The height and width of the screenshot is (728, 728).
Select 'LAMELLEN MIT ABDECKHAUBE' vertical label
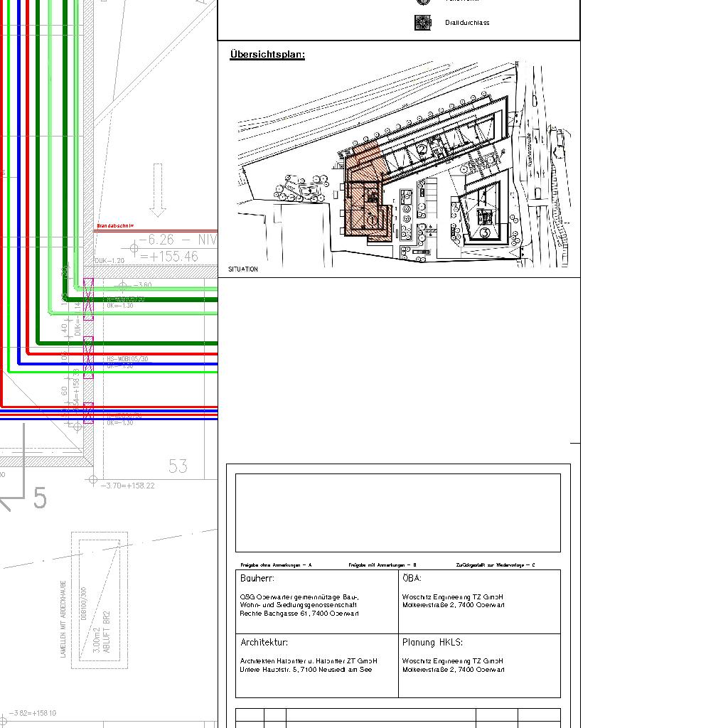[63, 619]
